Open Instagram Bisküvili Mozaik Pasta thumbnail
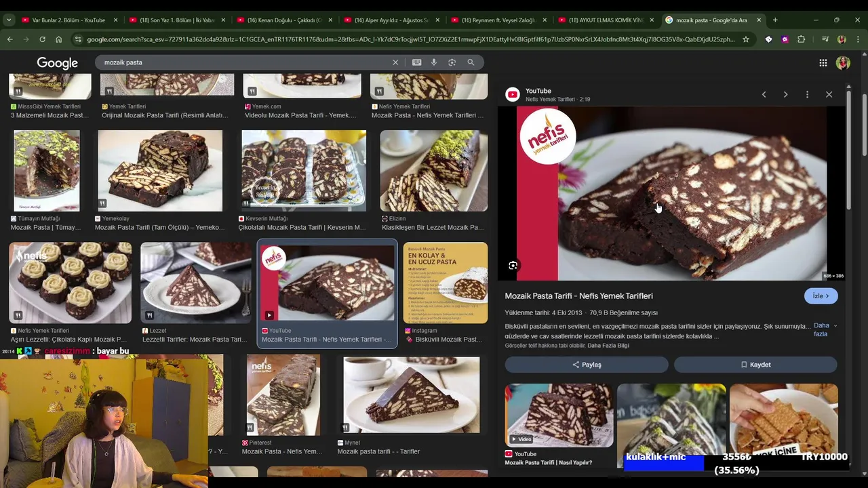868x488 pixels. 446,283
